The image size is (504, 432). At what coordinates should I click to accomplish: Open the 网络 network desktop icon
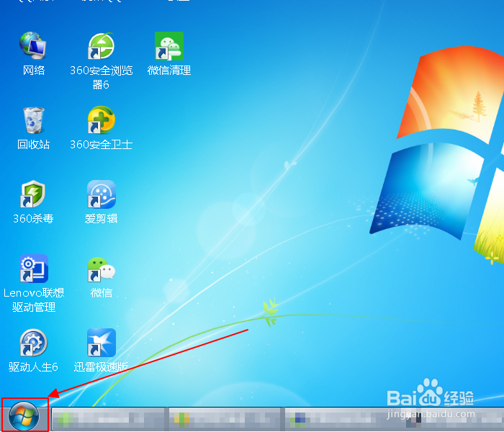33,45
